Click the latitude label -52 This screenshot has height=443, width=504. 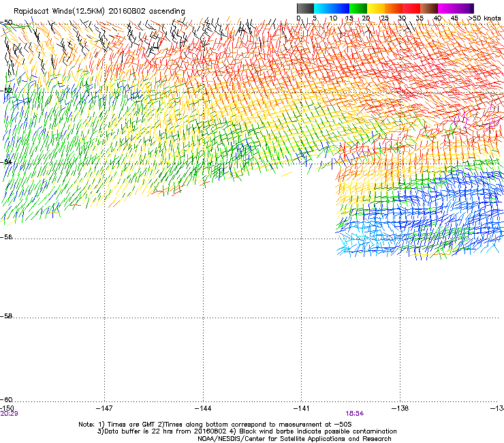(6, 90)
